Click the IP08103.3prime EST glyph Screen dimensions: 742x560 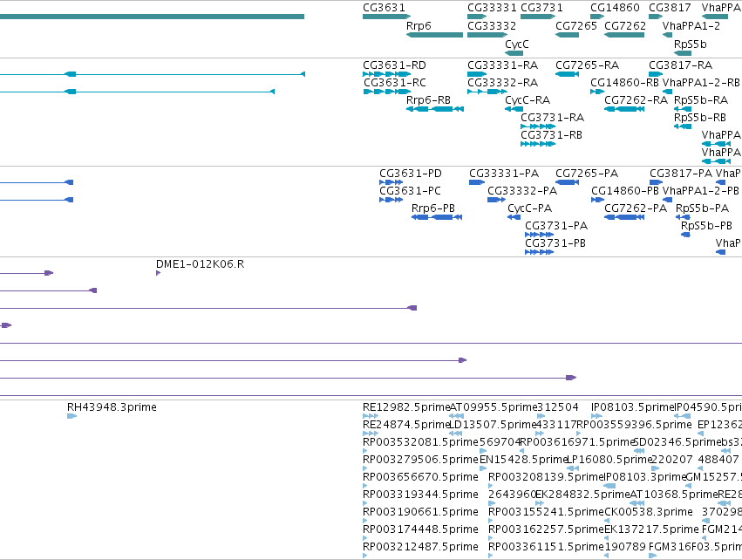coord(610,486)
